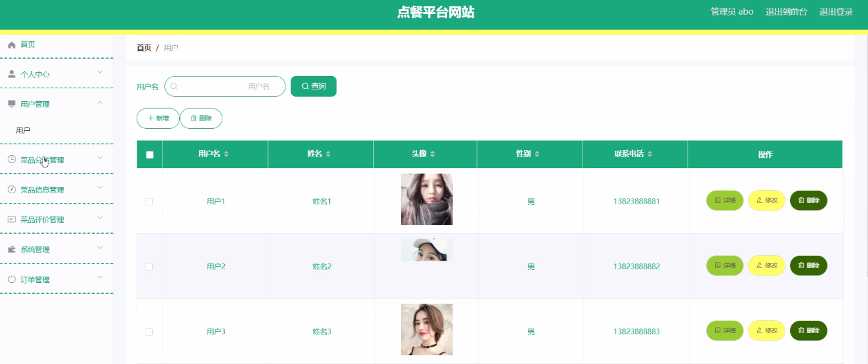This screenshot has width=868, height=364.
Task: Check the row checkbox for 用户3
Action: pos(149,332)
